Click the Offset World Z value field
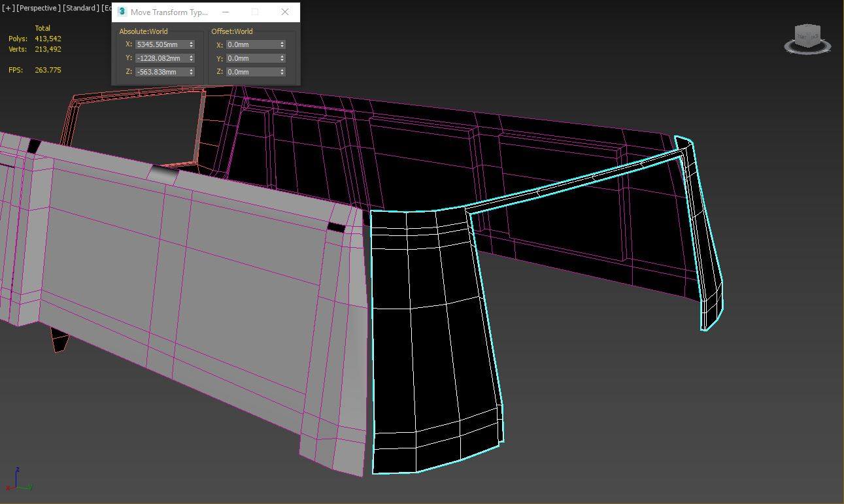Image resolution: width=844 pixels, height=504 pixels. point(251,72)
